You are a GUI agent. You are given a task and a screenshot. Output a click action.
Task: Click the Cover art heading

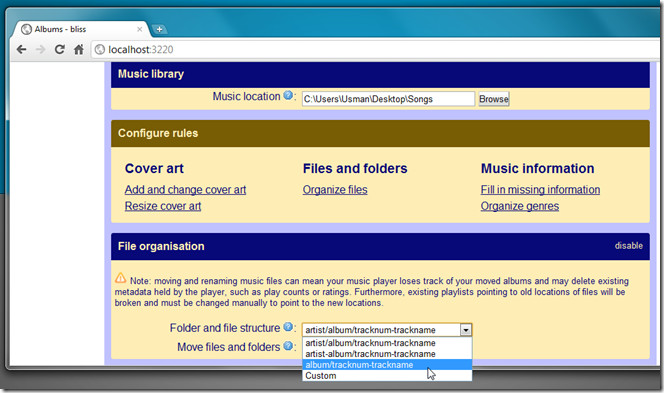[154, 169]
